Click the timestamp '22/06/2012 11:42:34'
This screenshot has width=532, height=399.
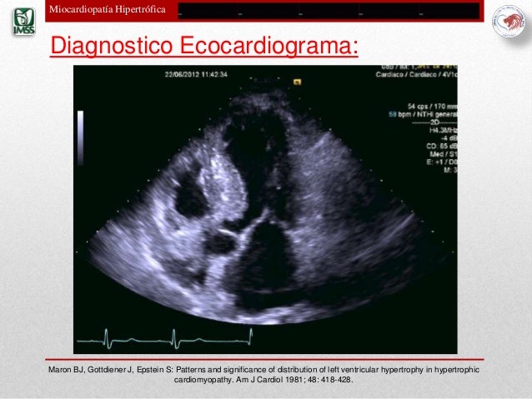196,74
